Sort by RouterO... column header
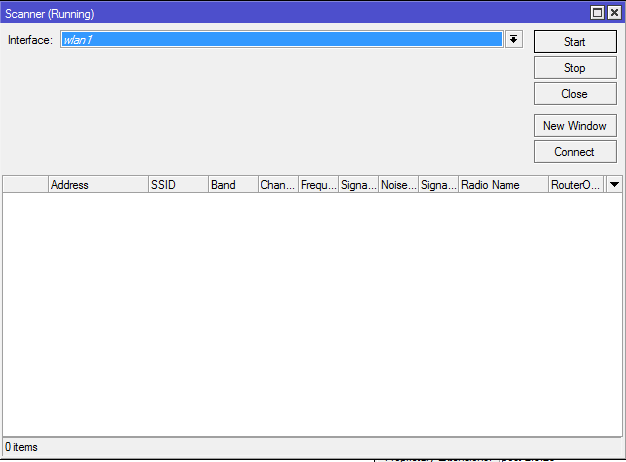626x462 pixels. tap(576, 184)
